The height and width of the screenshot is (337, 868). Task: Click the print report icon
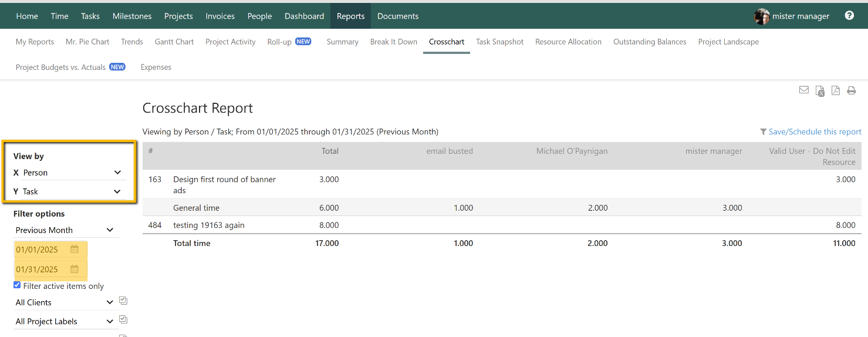(851, 90)
